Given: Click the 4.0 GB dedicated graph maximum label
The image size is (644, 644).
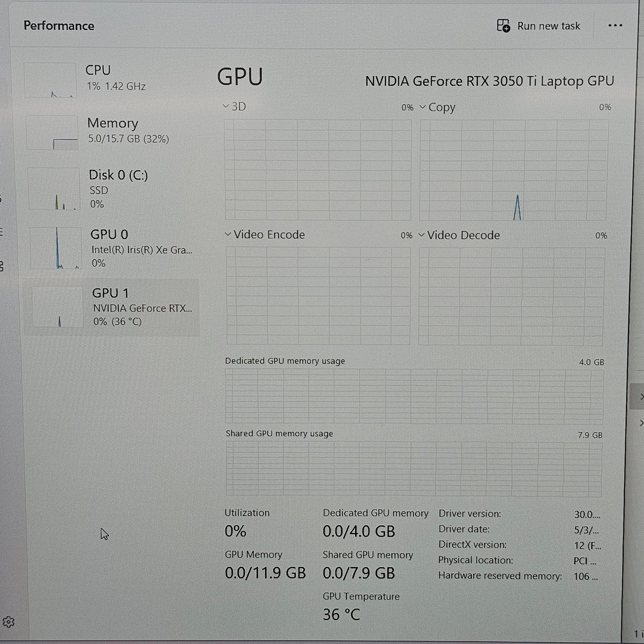Looking at the screenshot, I should tap(592, 362).
